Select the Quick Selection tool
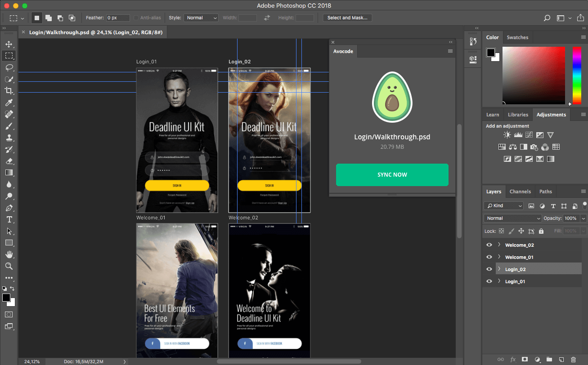This screenshot has height=365, width=588. 9,79
